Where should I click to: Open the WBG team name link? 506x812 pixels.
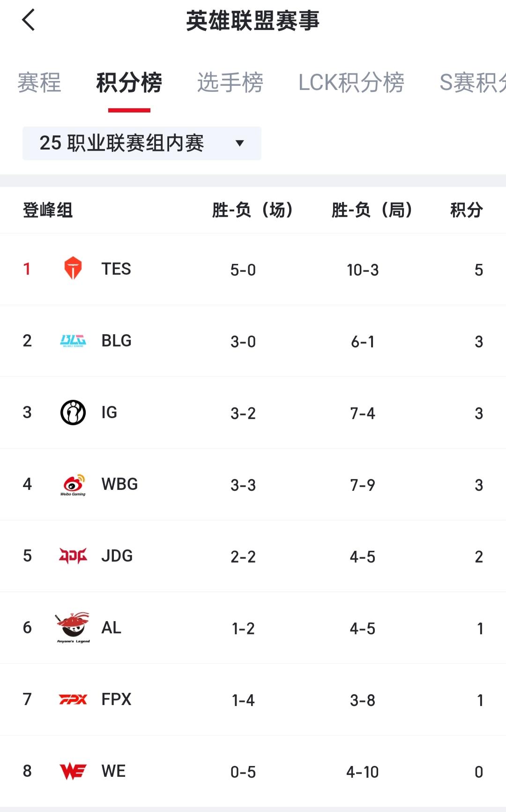pyautogui.click(x=119, y=484)
